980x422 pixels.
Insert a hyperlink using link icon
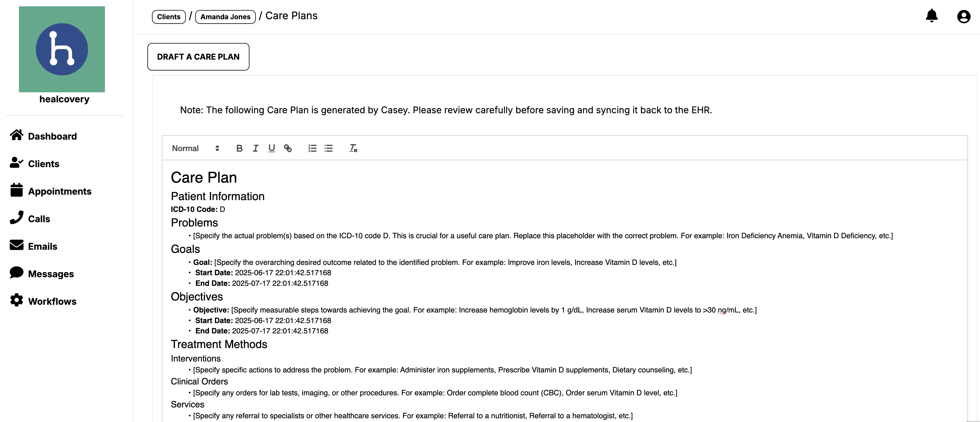click(288, 149)
